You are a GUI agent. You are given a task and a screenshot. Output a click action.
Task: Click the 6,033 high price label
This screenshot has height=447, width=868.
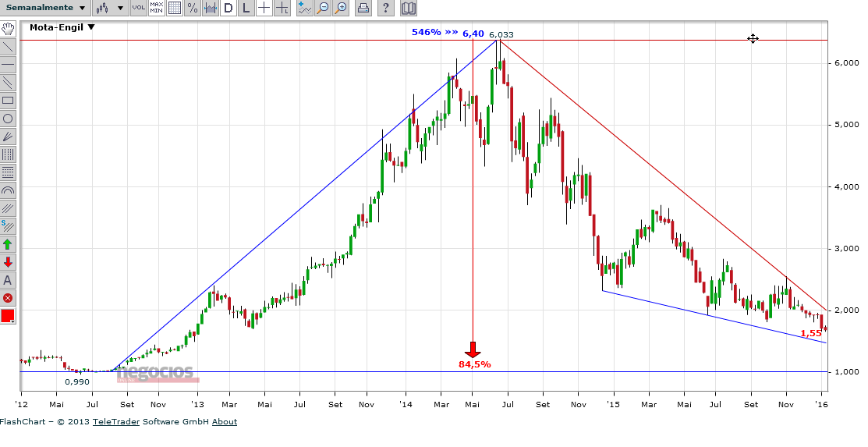(501, 34)
